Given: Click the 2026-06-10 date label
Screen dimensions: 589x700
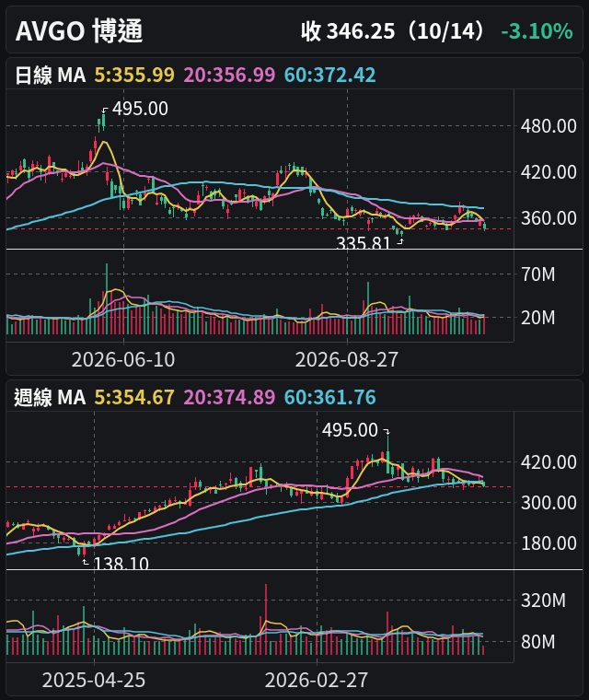Looking at the screenshot, I should (123, 359).
